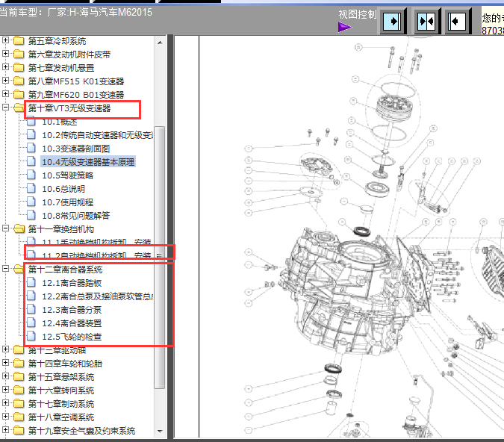This screenshot has width=504, height=442.
Task: Open the 10.8常见问题解答 page
Action: click(76, 216)
